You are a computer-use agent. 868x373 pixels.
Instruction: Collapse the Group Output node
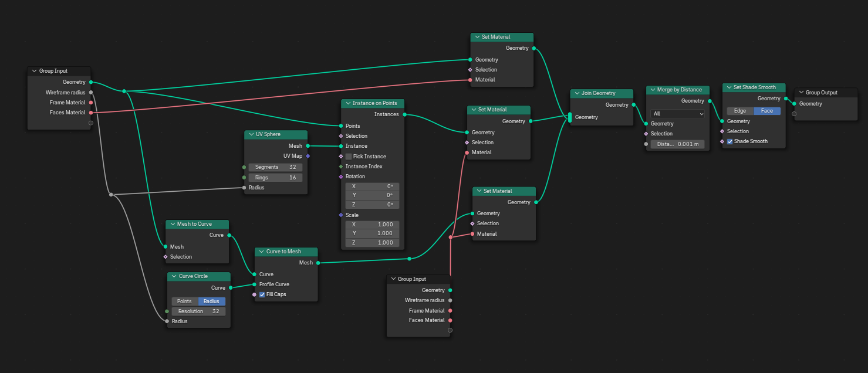pos(801,93)
